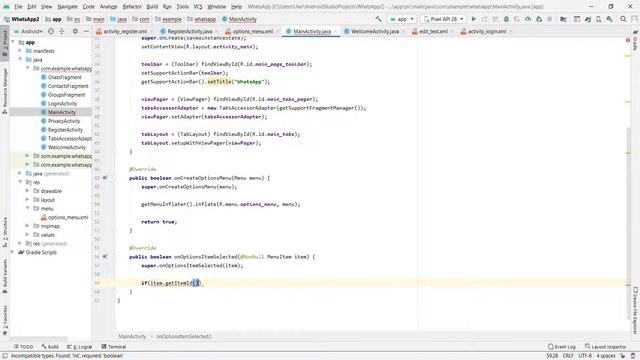Click UTF-8 encoding in status bar
The image size is (640, 360).
[585, 356]
